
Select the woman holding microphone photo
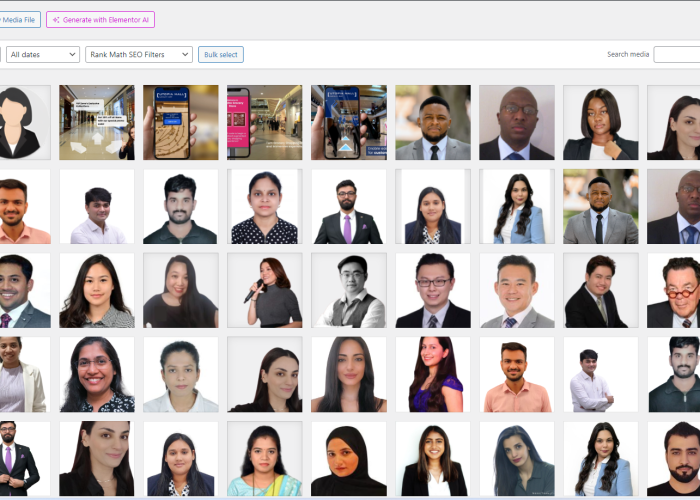pos(265,290)
